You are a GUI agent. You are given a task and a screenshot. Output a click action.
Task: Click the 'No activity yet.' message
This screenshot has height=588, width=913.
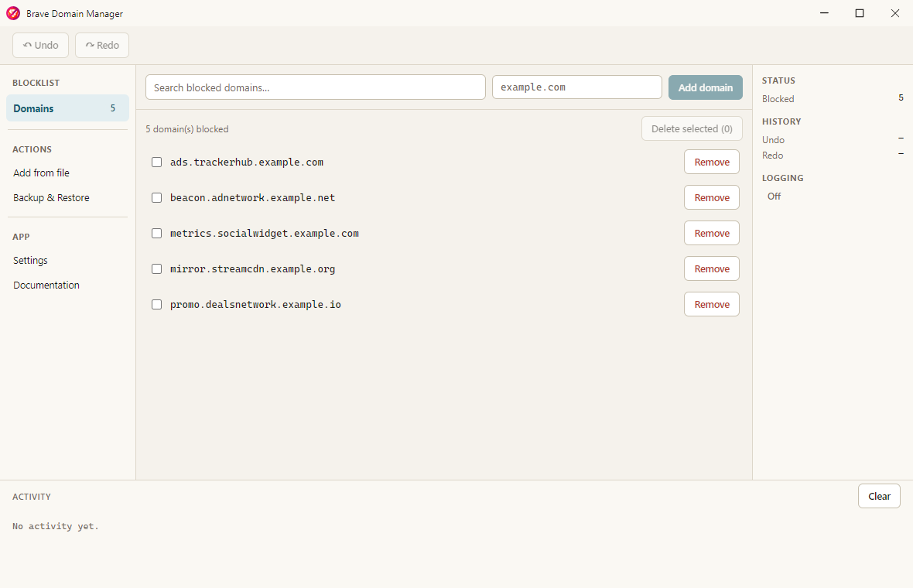click(x=56, y=526)
